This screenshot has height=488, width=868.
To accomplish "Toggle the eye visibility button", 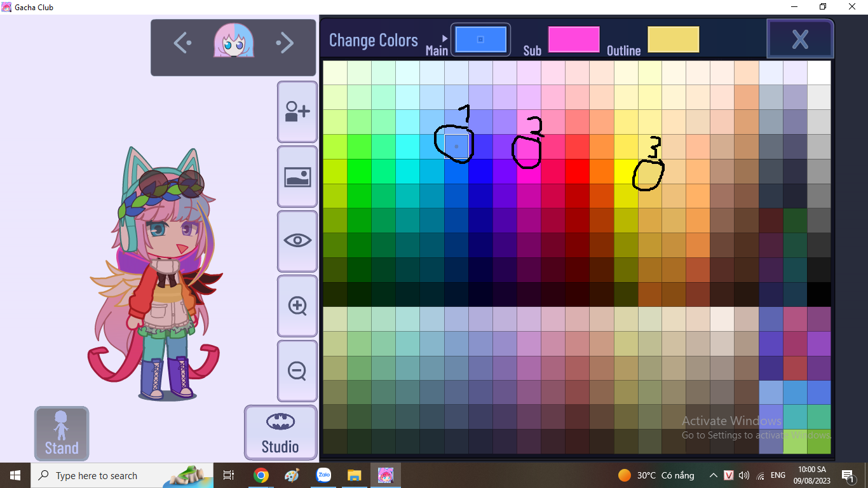I will click(x=297, y=241).
